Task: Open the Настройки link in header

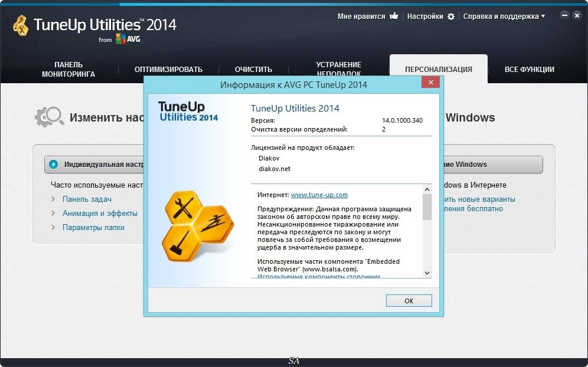Action: pos(425,16)
